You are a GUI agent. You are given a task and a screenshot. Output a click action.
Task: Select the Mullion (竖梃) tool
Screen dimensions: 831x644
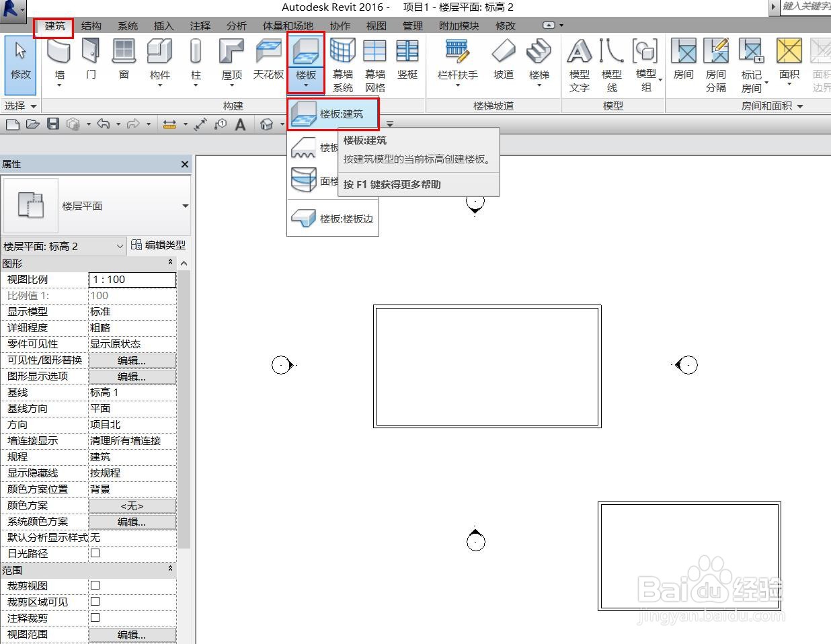tap(407, 59)
